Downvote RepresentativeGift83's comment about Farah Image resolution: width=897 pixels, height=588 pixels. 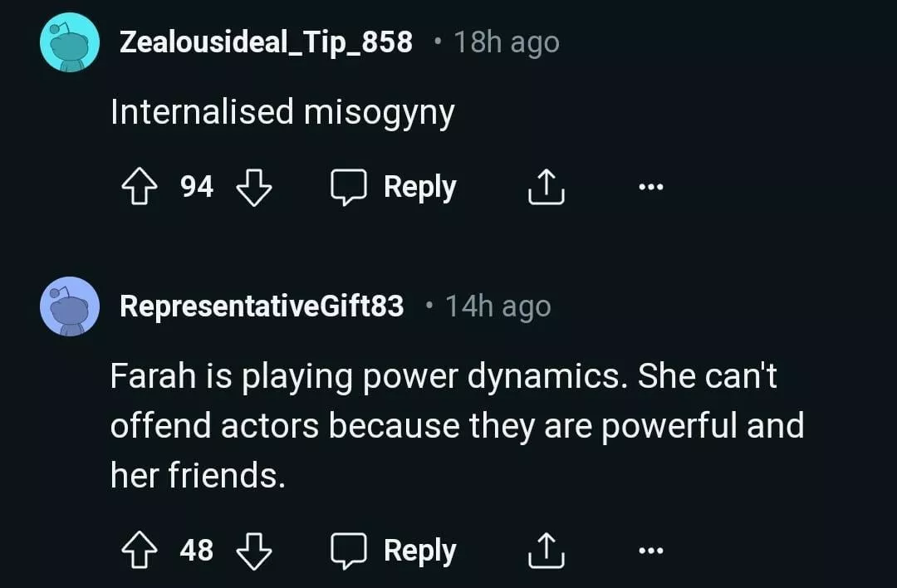[x=254, y=550]
